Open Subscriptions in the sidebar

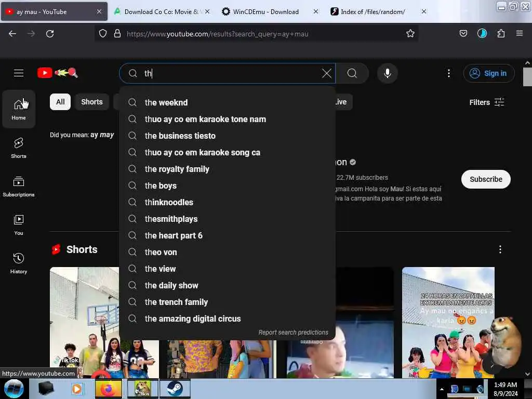[19, 187]
